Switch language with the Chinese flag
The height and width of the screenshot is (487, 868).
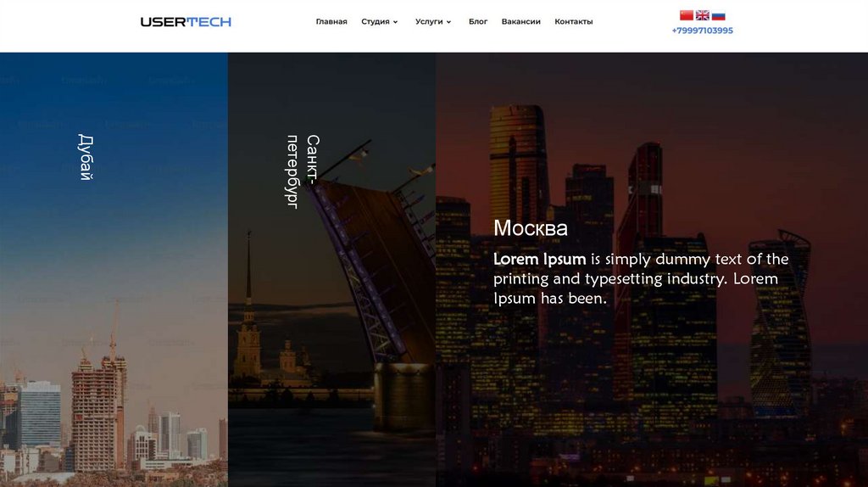(687, 15)
